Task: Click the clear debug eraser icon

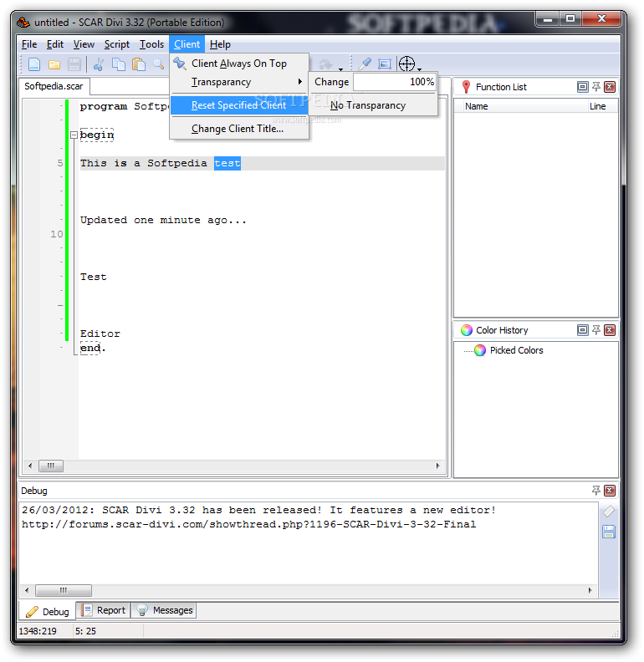Action: tap(609, 512)
